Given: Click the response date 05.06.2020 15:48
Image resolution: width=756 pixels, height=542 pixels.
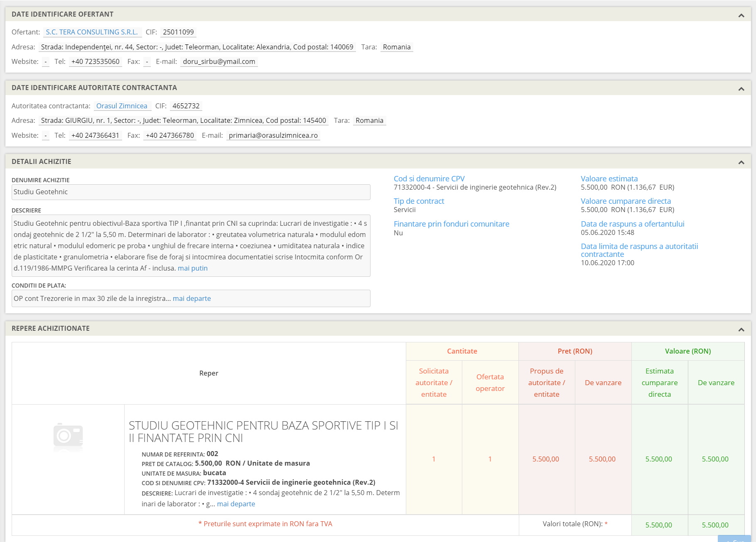Looking at the screenshot, I should tap(607, 232).
